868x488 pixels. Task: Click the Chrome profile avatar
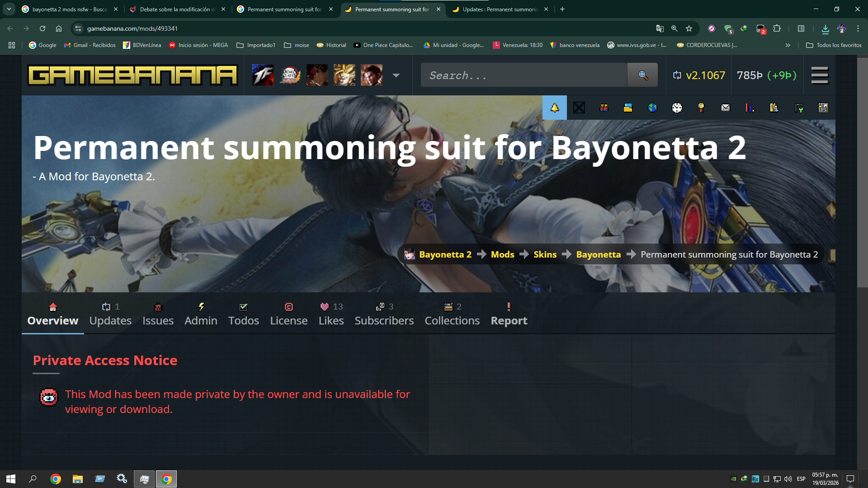[x=842, y=28]
